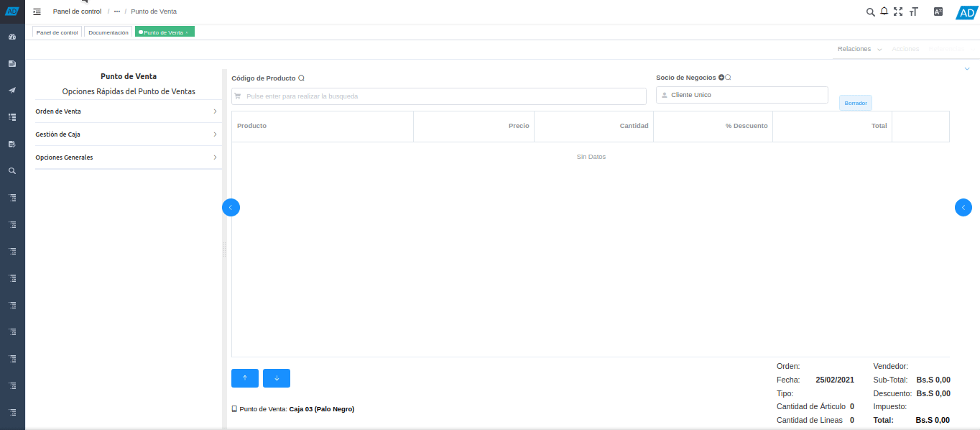
Task: Toggle fullscreen with the expand arrows icon
Action: point(898,12)
